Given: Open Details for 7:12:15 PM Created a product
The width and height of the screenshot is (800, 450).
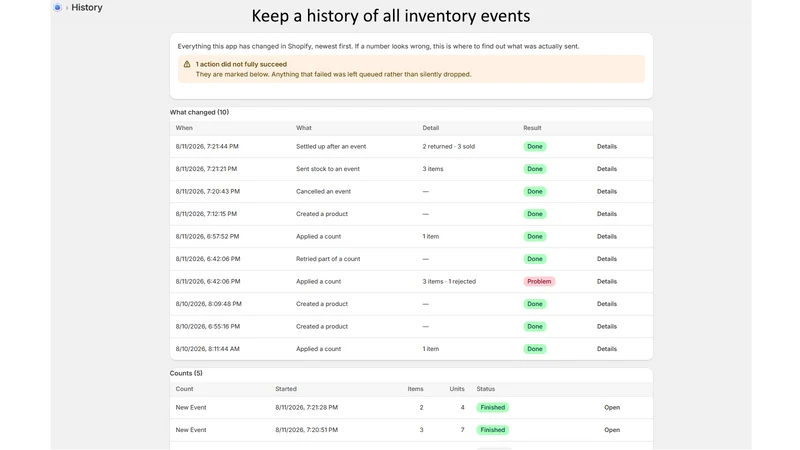Looking at the screenshot, I should tap(607, 214).
